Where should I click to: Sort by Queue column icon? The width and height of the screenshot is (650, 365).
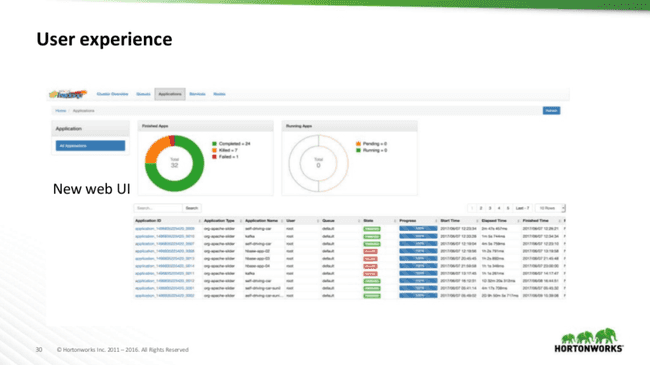point(359,221)
